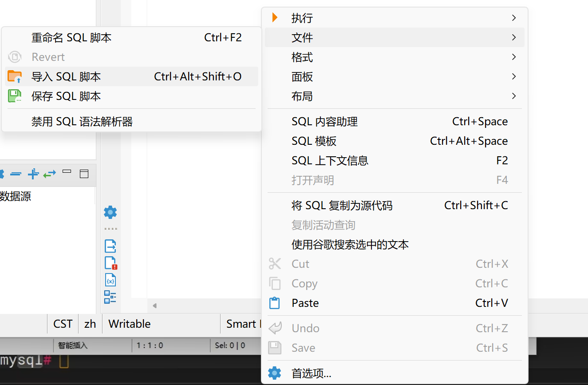This screenshot has height=385, width=588.
Task: Click the CST timezone in status bar
Action: 63,324
